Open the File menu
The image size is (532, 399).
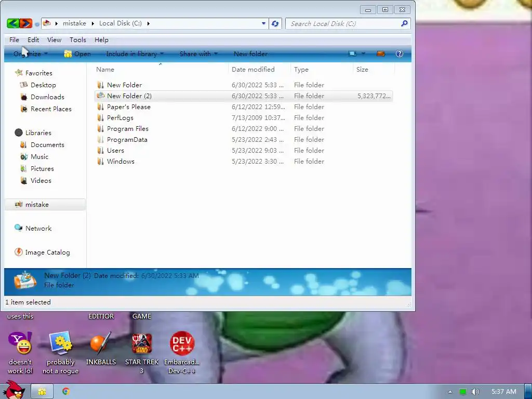[x=14, y=39]
